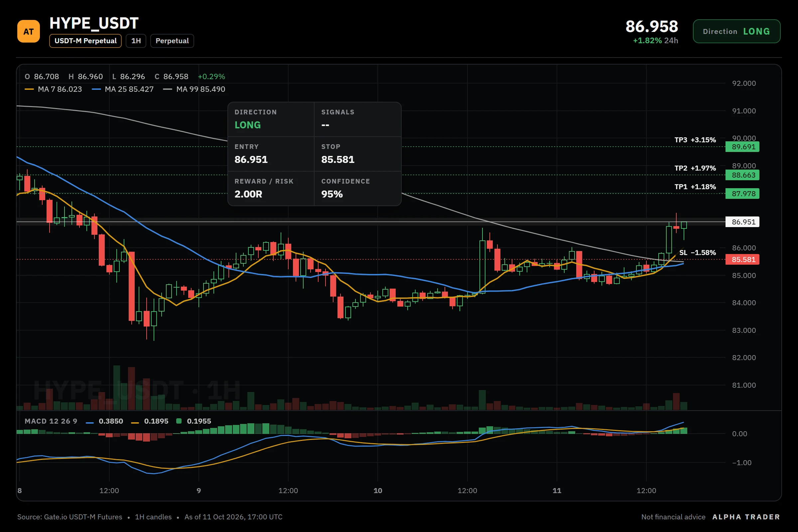Click the Perpetual tag
The image size is (798, 532).
click(172, 41)
